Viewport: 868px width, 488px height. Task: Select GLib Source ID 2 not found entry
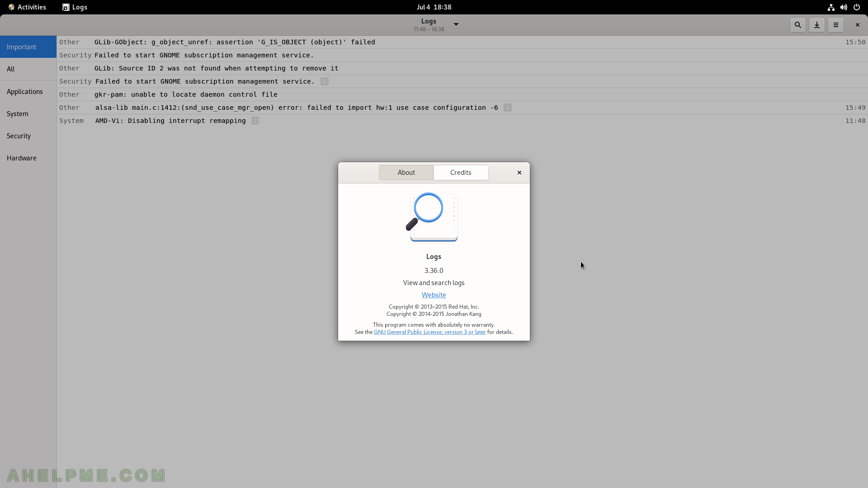click(x=462, y=68)
